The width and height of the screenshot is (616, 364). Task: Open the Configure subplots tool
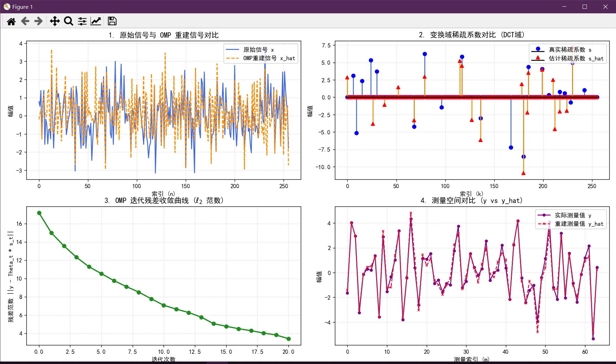click(x=82, y=21)
